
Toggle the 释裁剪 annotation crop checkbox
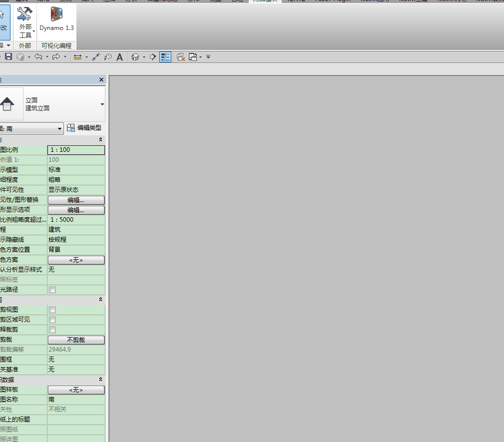coord(52,330)
